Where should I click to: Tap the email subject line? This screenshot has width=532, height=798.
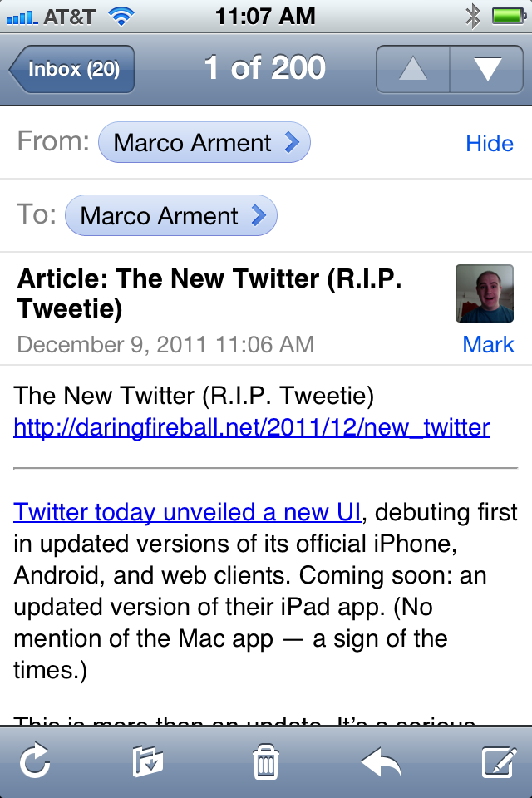[209, 293]
